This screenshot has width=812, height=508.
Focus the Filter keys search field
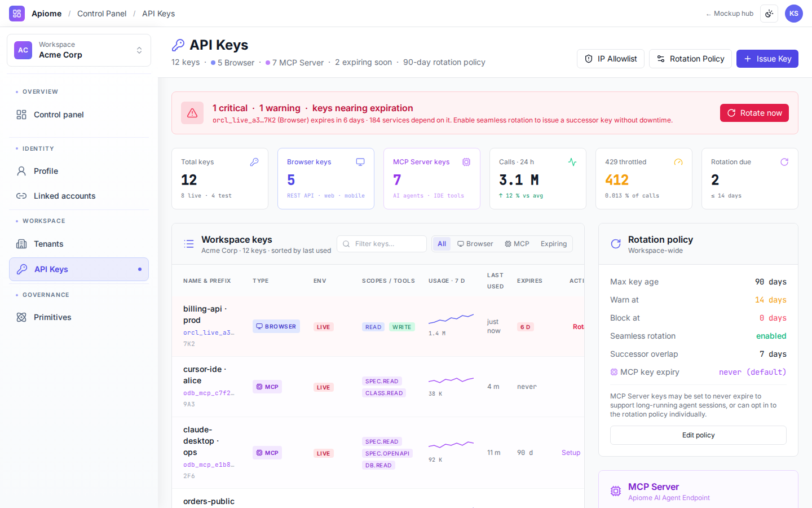(x=382, y=244)
